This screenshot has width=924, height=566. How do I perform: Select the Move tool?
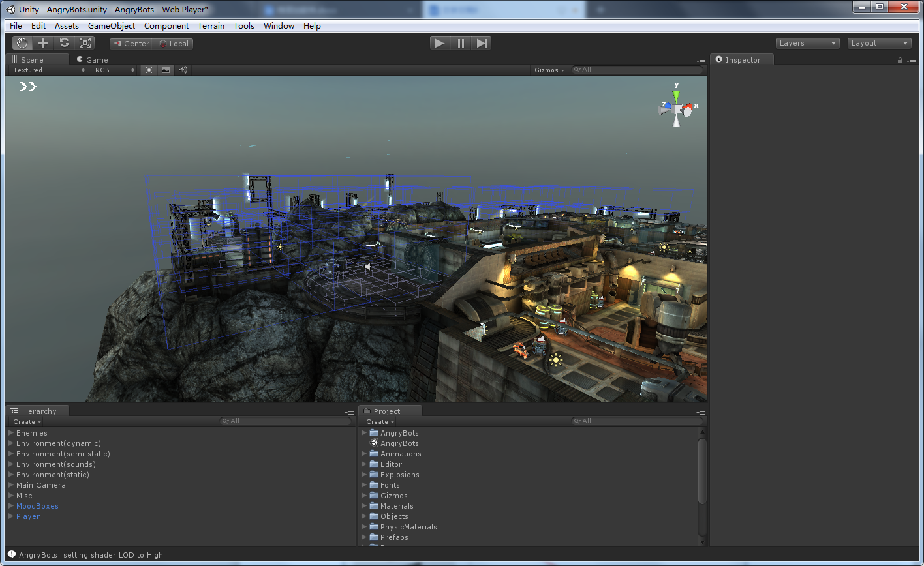click(x=43, y=42)
